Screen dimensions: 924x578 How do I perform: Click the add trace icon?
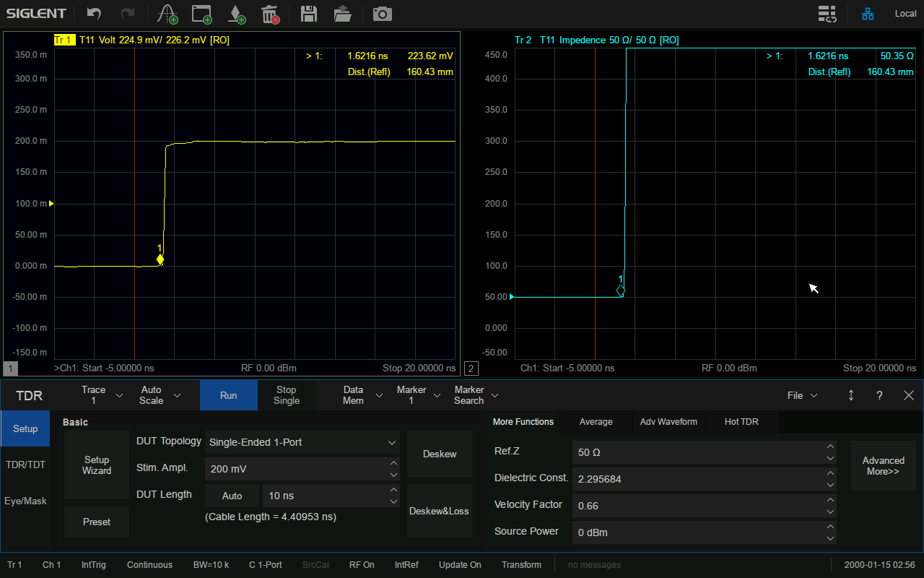point(167,14)
